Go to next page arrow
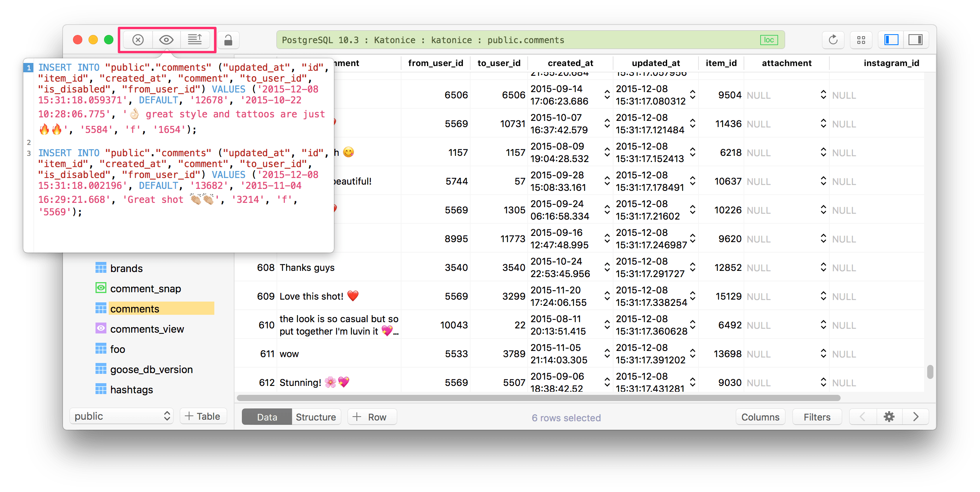The height and width of the screenshot is (492, 980). click(916, 417)
